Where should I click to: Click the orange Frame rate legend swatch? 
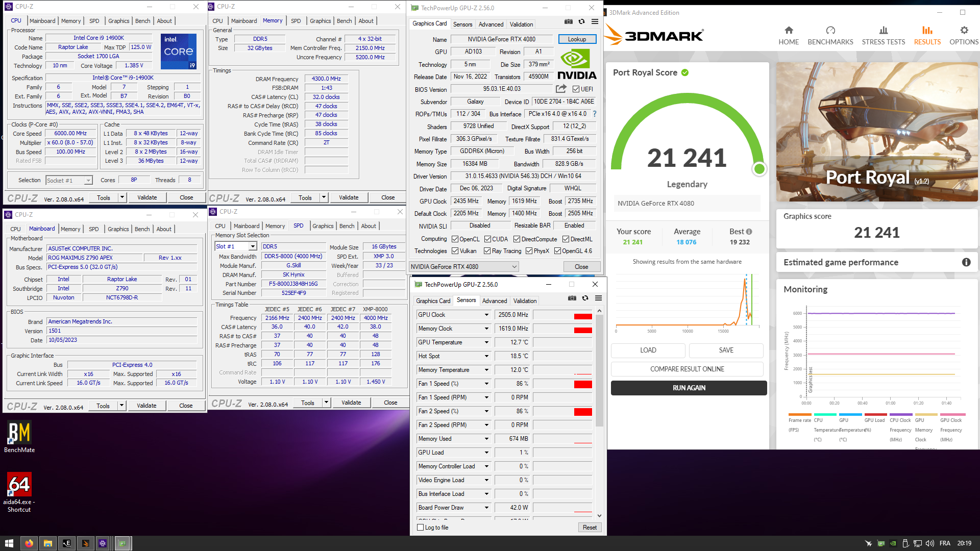(x=800, y=414)
